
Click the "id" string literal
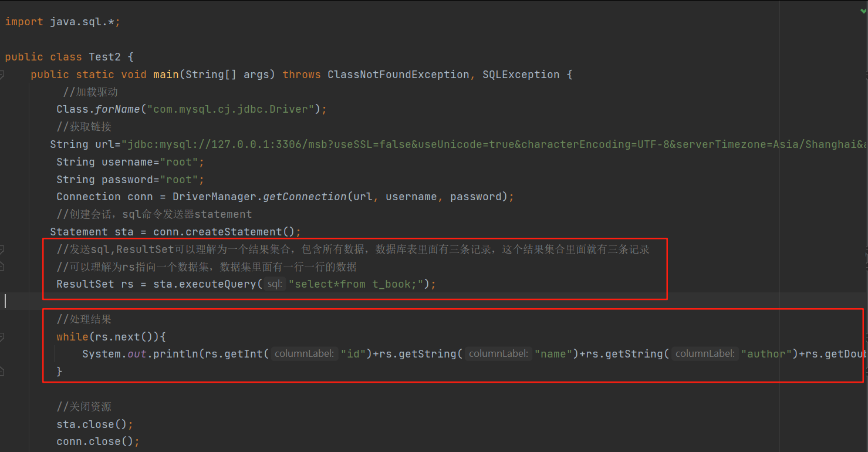pos(353,354)
